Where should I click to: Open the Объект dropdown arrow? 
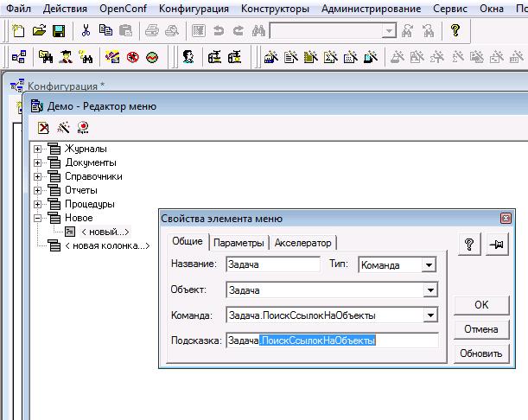click(430, 290)
